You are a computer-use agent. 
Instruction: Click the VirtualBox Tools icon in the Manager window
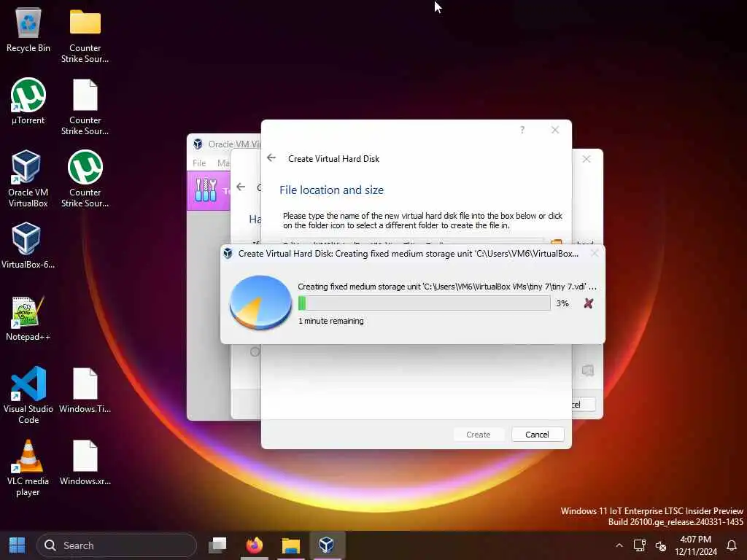206,190
